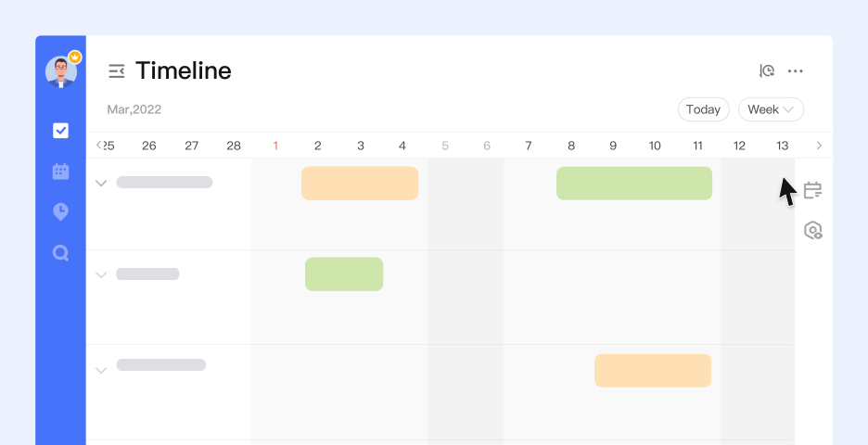The height and width of the screenshot is (445, 868).
Task: Collapse the sidebar menu next to Timeline
Action: coord(117,71)
